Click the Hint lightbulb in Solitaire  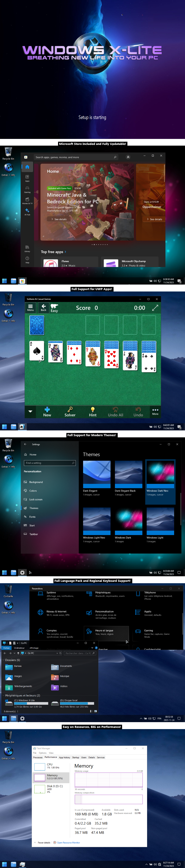[x=92, y=412]
